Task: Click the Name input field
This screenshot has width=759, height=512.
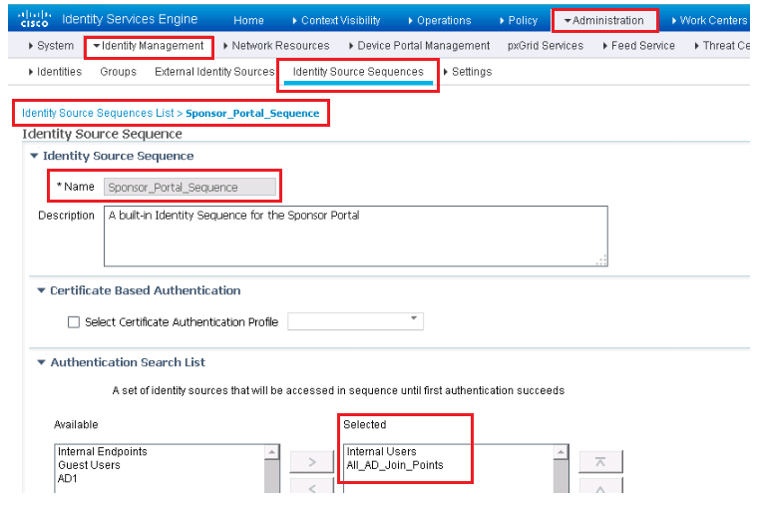Action: pos(190,187)
